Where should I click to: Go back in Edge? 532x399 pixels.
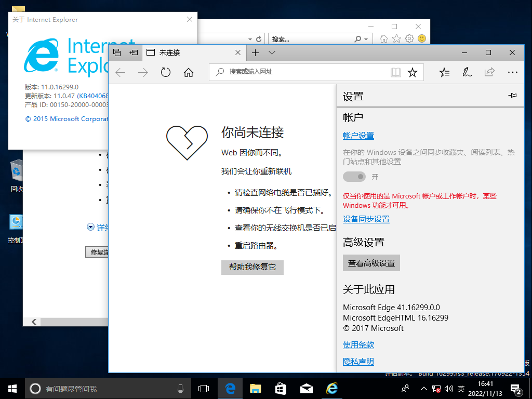[121, 72]
